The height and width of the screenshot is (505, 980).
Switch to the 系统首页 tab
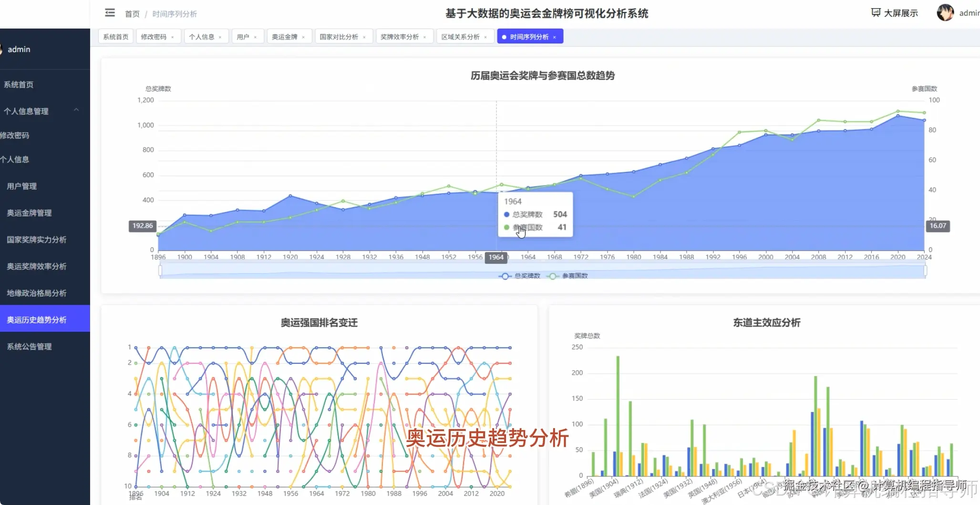(x=115, y=36)
